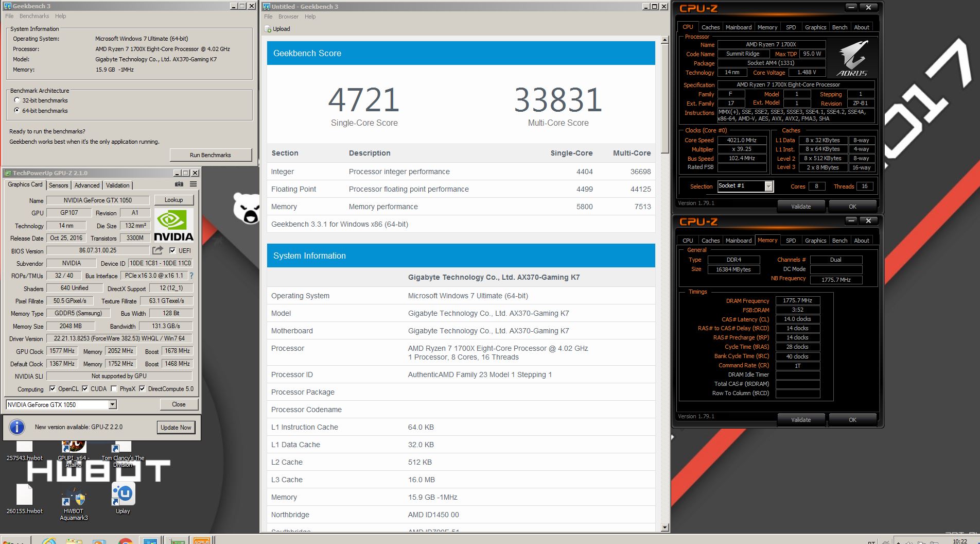Click the Floating Point results row
Screen dimensions: 980x544
point(461,189)
